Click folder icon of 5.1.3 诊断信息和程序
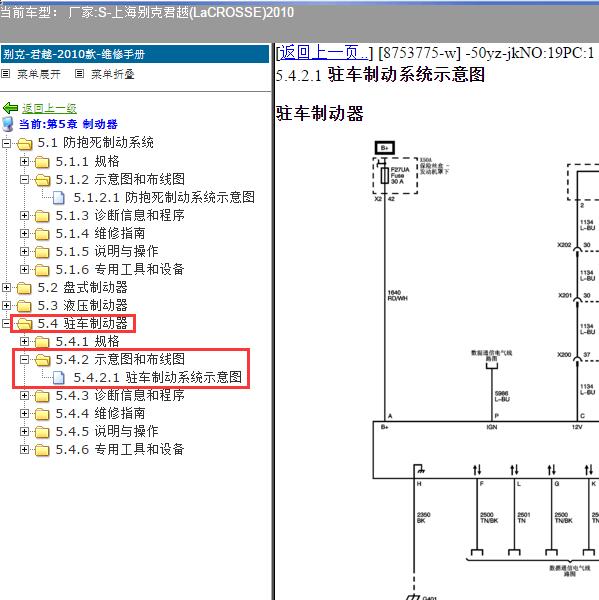Viewport: 599px width, 600px height. click(x=42, y=216)
